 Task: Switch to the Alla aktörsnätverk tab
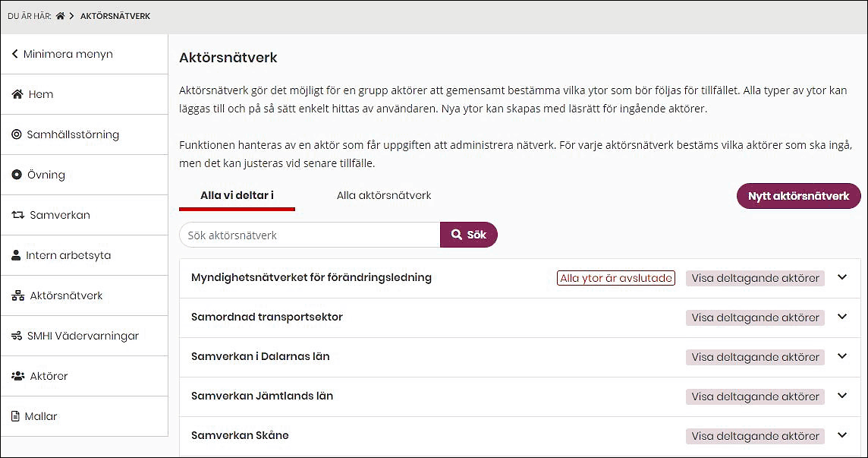pyautogui.click(x=384, y=195)
